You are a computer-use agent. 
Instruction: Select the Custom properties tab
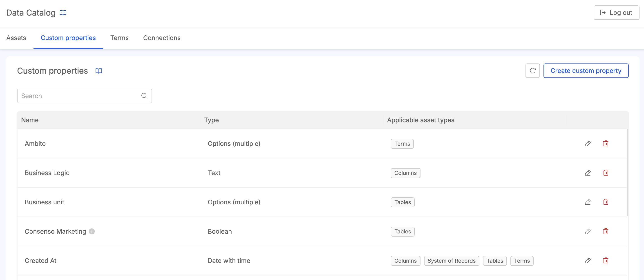tap(68, 38)
